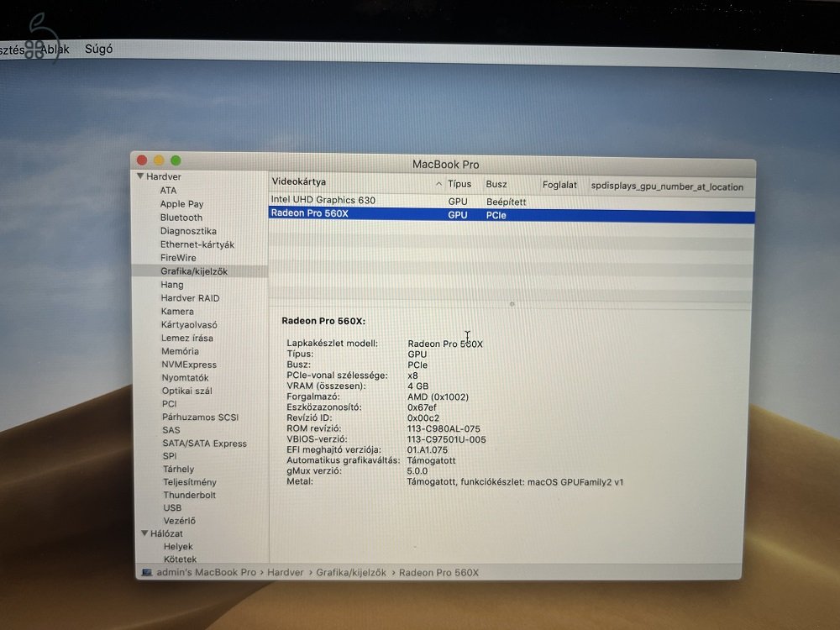Select the Radeon Pro 560X row

point(511,215)
